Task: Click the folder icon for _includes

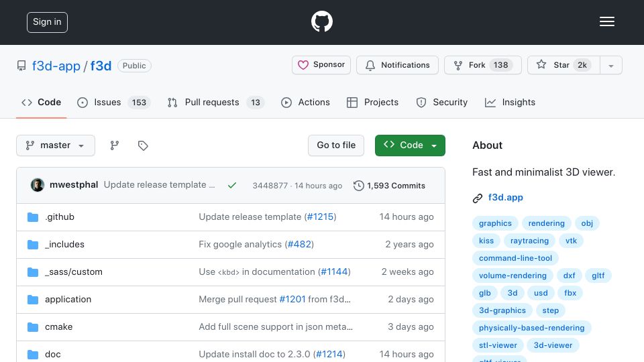Action: (33, 245)
